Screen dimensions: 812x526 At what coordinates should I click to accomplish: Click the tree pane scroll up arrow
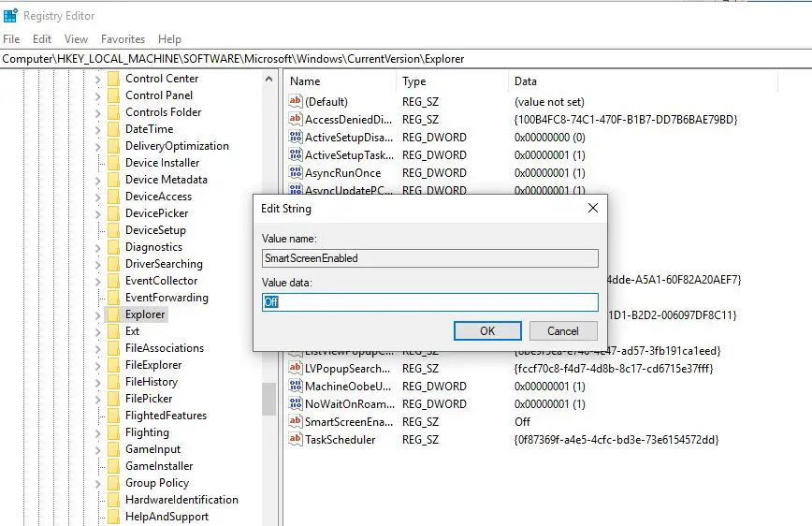click(x=268, y=80)
